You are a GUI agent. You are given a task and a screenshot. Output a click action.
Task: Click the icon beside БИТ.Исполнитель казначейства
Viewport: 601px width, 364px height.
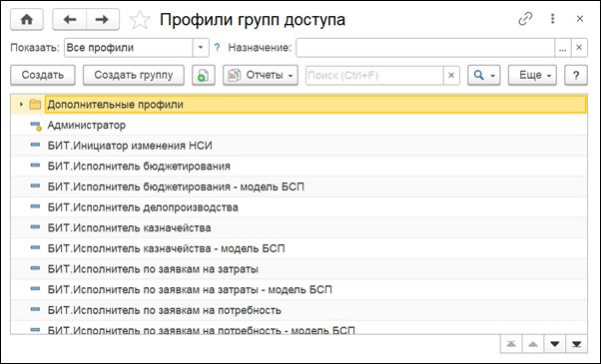tap(35, 227)
